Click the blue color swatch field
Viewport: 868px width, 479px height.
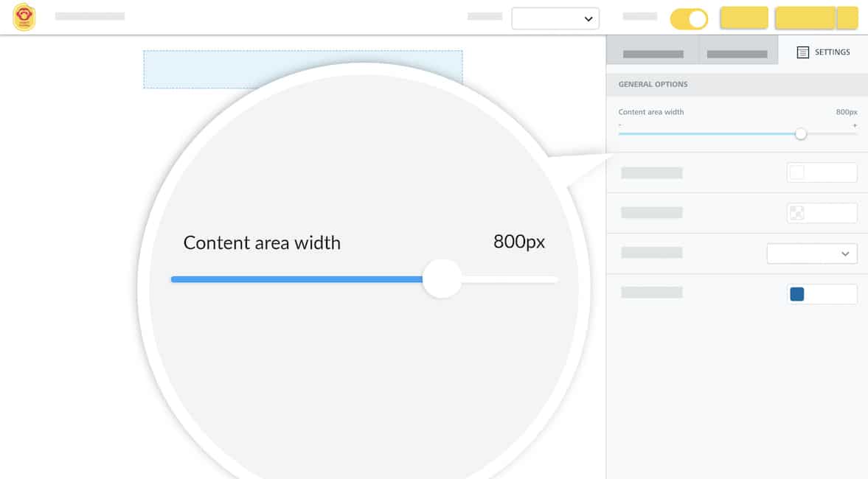(x=822, y=294)
